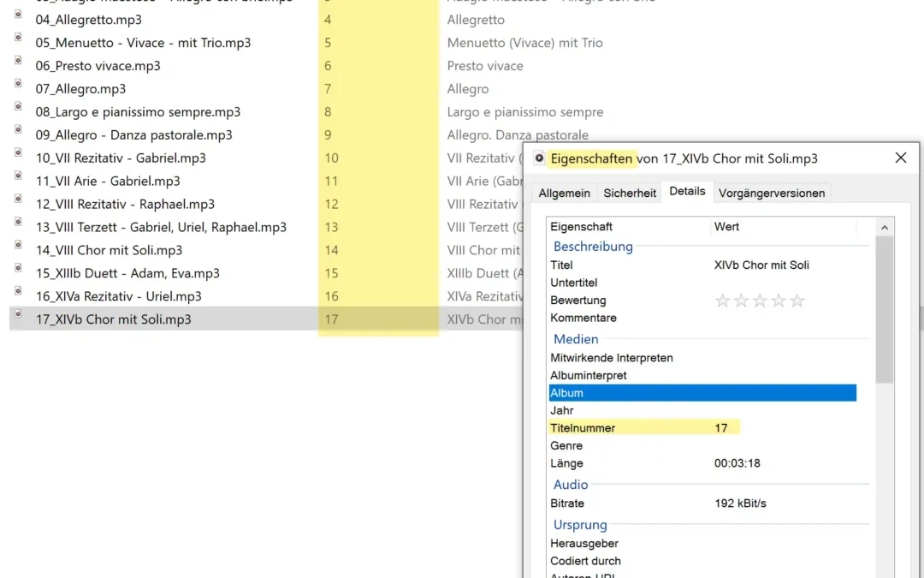Image resolution: width=924 pixels, height=578 pixels.
Task: Click the scroll up arrow in the Details list
Action: click(x=885, y=227)
